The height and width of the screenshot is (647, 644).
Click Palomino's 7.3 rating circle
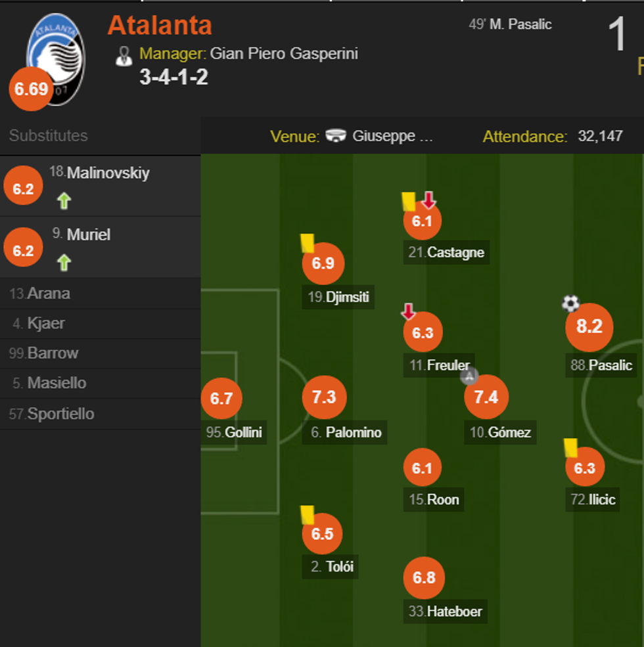click(x=324, y=397)
